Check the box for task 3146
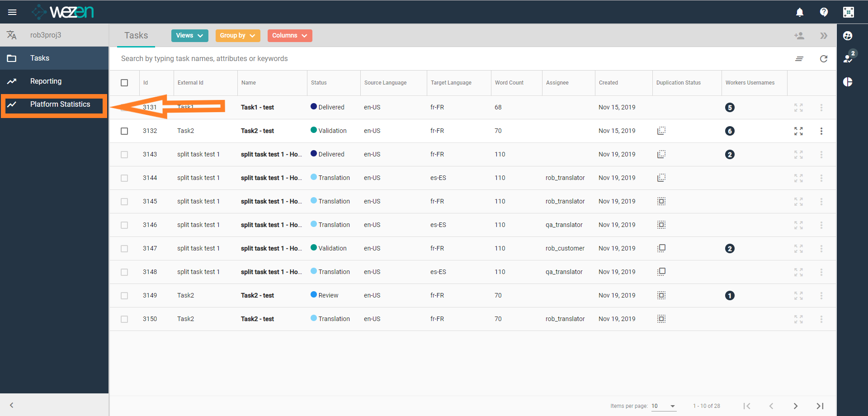Screen dimensions: 868x416 (124, 225)
